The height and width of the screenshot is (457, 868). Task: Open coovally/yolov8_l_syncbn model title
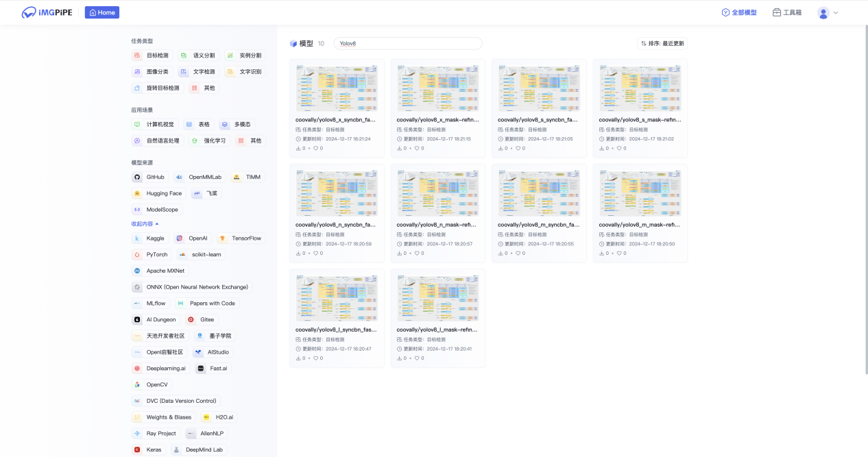[336, 330]
